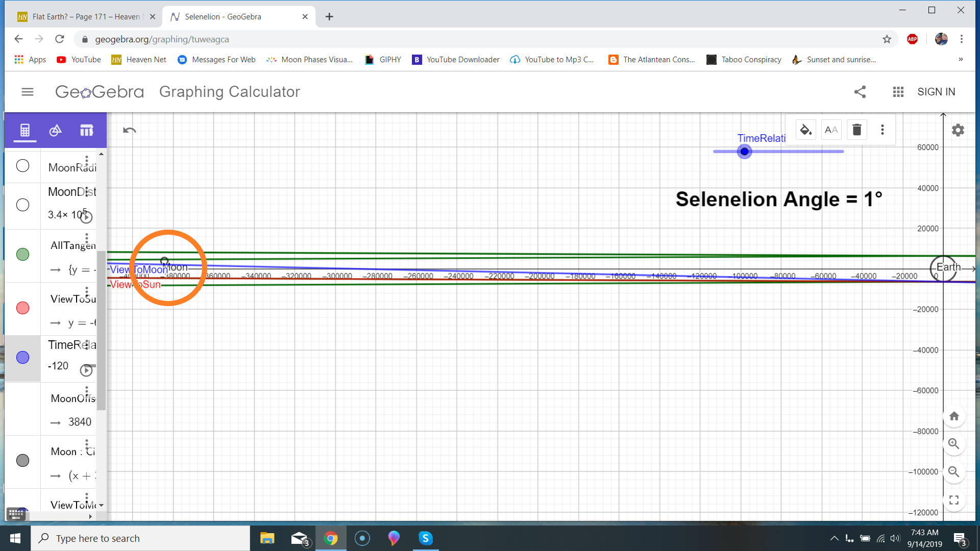This screenshot has height=551, width=980.
Task: Select the geometry tool icon
Action: (55, 130)
